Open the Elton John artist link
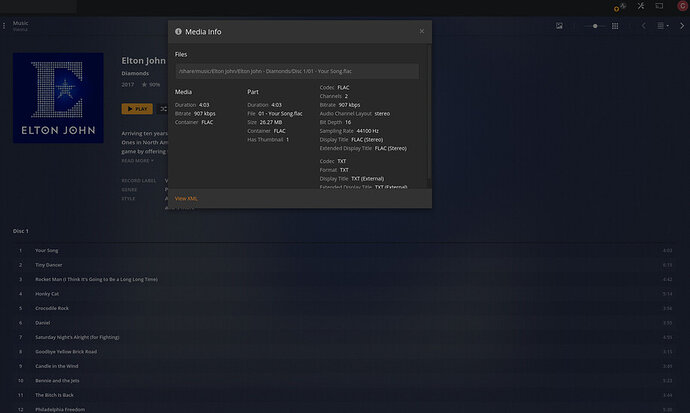The width and height of the screenshot is (690, 413). pos(143,61)
